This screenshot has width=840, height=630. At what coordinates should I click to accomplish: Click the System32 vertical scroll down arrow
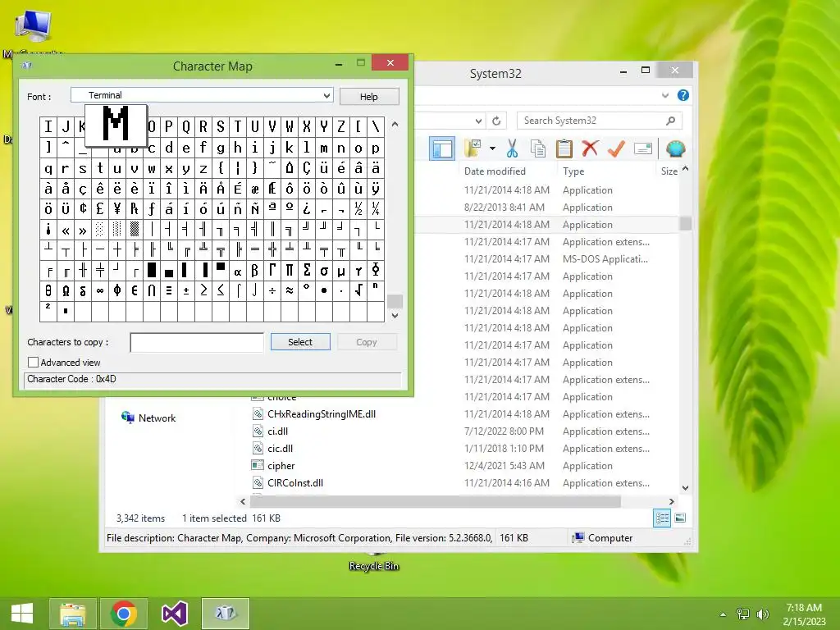coord(685,488)
